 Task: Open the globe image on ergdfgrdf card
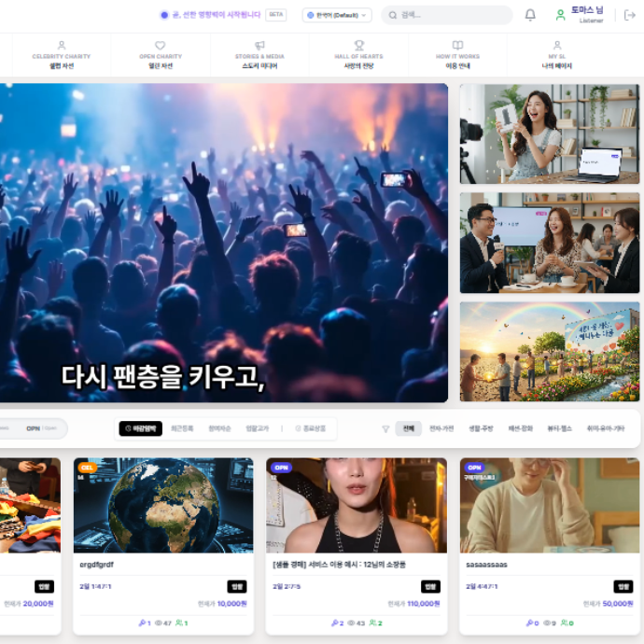[x=163, y=506]
